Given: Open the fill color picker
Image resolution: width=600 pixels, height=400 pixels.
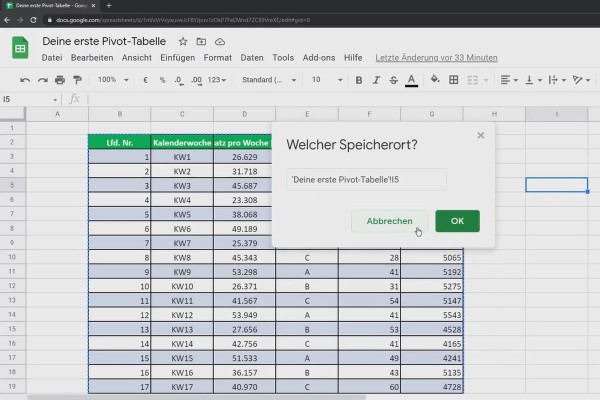Looking at the screenshot, I should pos(435,80).
